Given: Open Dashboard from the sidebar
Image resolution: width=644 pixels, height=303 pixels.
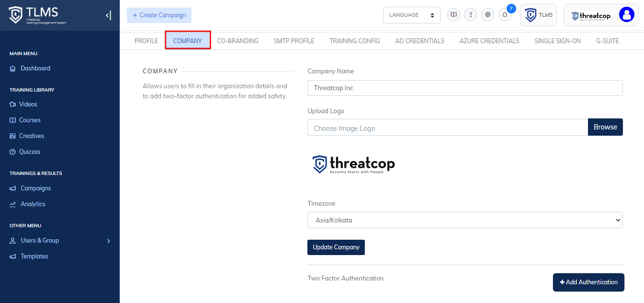Looking at the screenshot, I should [x=35, y=69].
